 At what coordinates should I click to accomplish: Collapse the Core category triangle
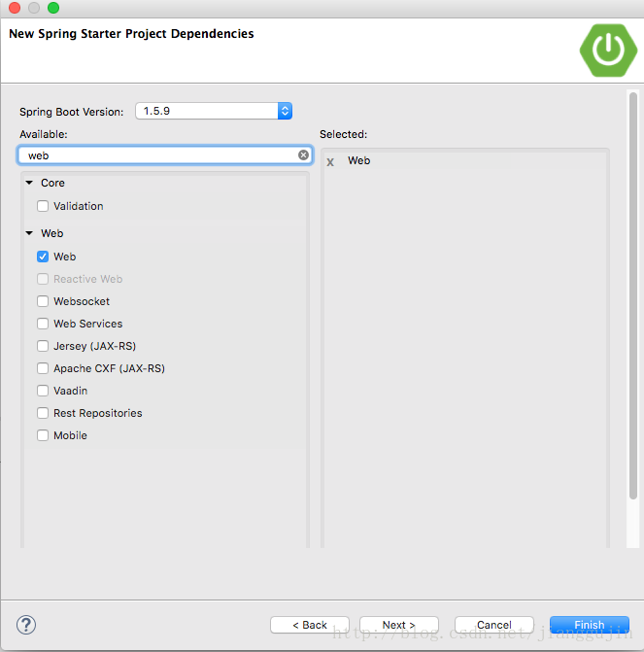click(x=29, y=183)
